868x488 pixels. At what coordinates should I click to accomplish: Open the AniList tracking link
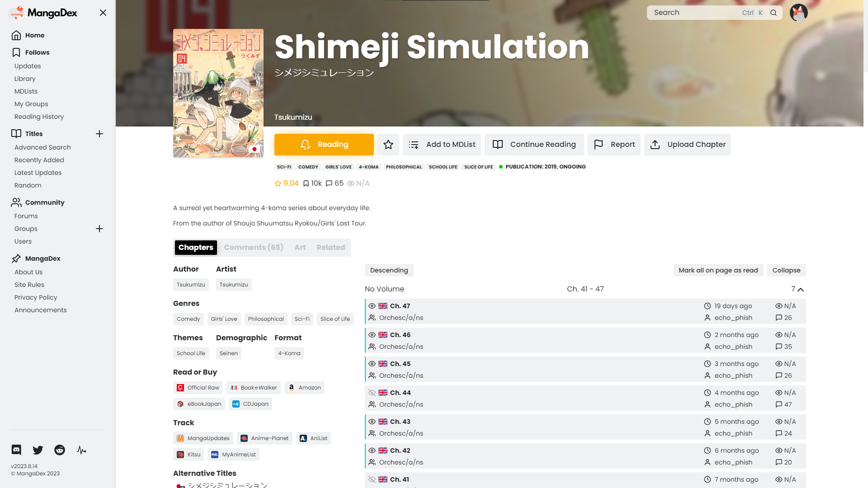pos(313,438)
